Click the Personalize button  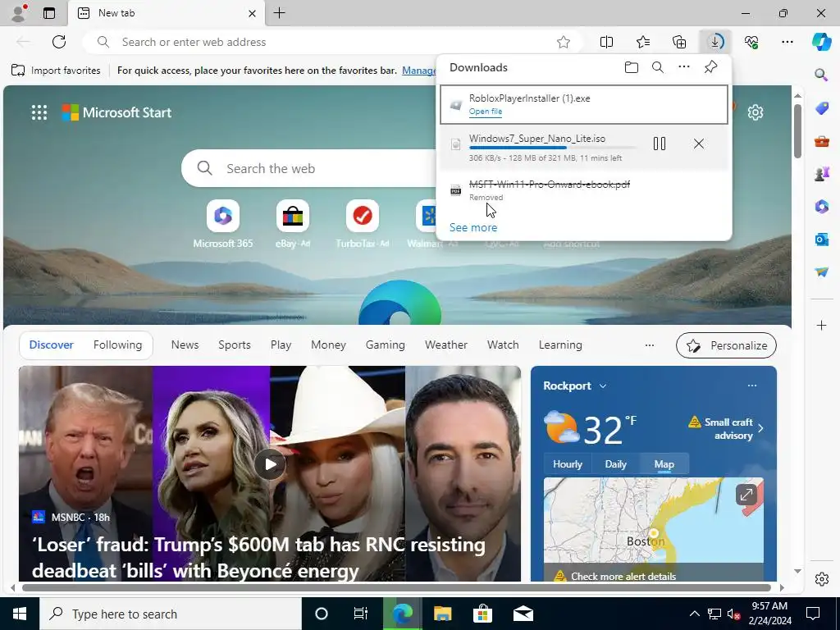click(726, 345)
